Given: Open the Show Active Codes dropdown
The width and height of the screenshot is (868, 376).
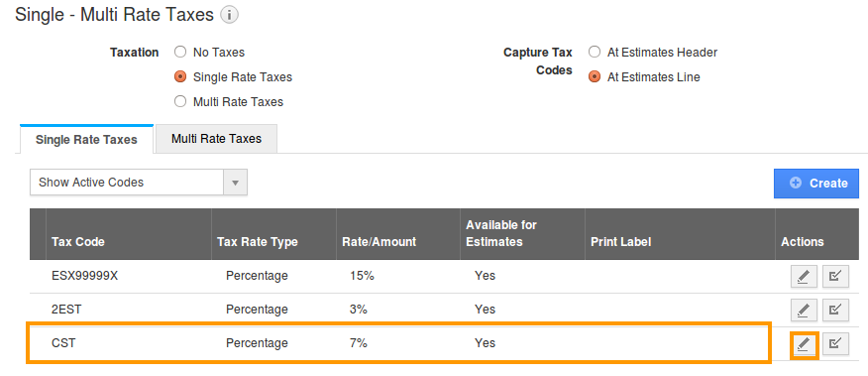Looking at the screenshot, I should [139, 183].
